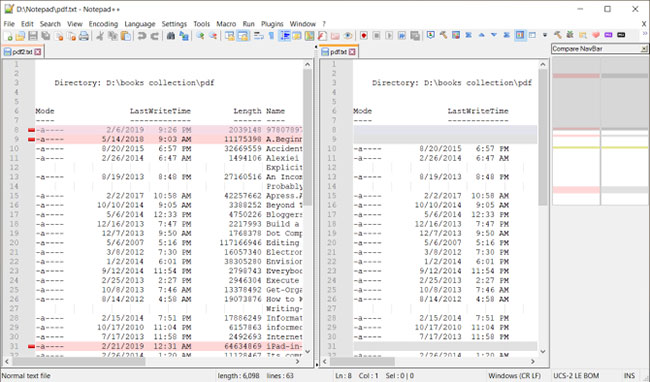
Task: Start macro recording with red record icon
Action: tap(364, 36)
